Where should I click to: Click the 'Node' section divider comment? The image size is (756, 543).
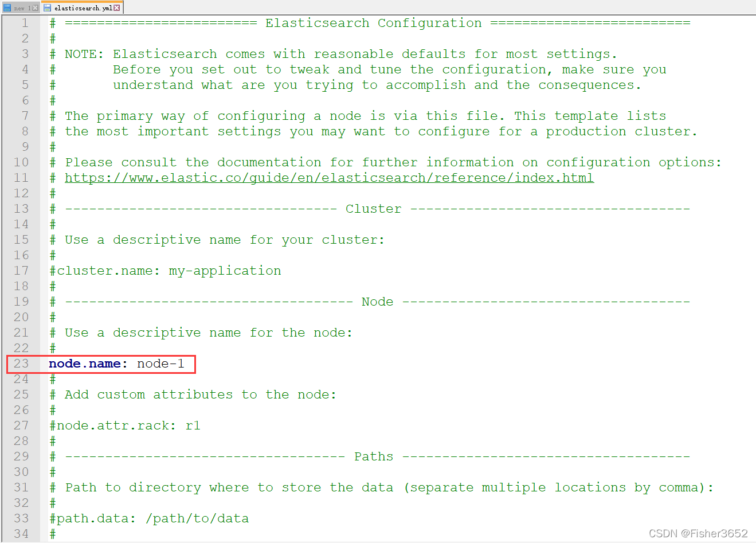[370, 302]
